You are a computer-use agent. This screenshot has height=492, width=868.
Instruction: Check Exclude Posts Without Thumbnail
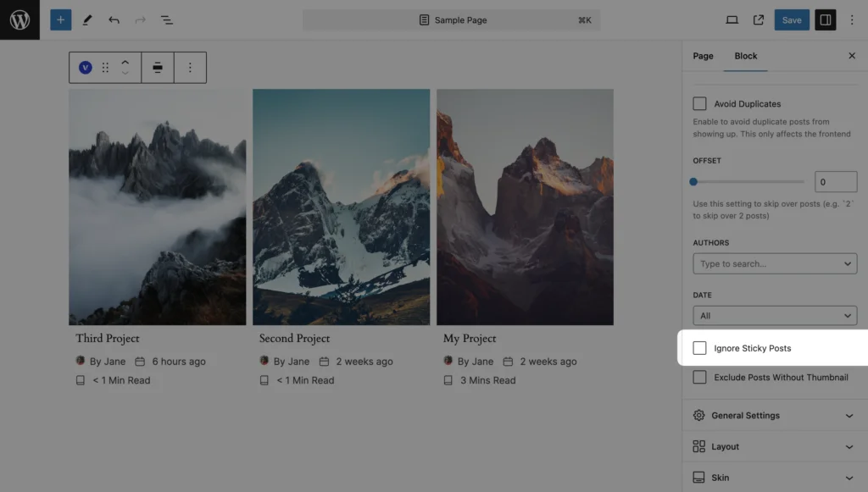[699, 377]
